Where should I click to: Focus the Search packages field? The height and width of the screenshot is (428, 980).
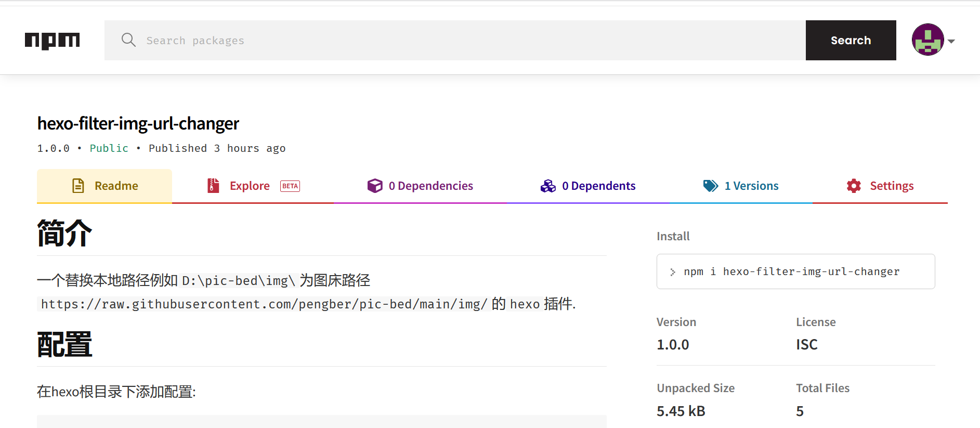tap(455, 40)
